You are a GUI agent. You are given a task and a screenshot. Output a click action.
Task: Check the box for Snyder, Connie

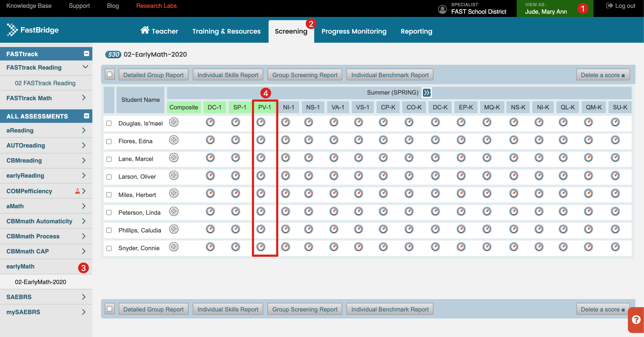[109, 248]
